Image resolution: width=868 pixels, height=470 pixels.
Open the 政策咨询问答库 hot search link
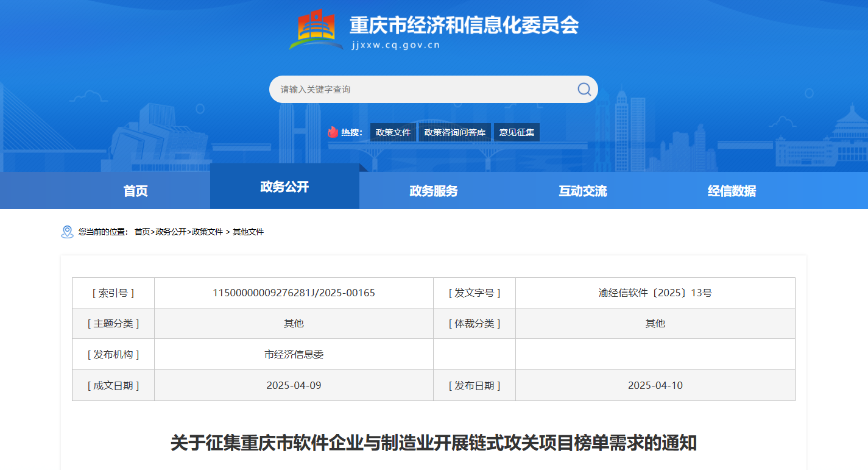click(454, 132)
